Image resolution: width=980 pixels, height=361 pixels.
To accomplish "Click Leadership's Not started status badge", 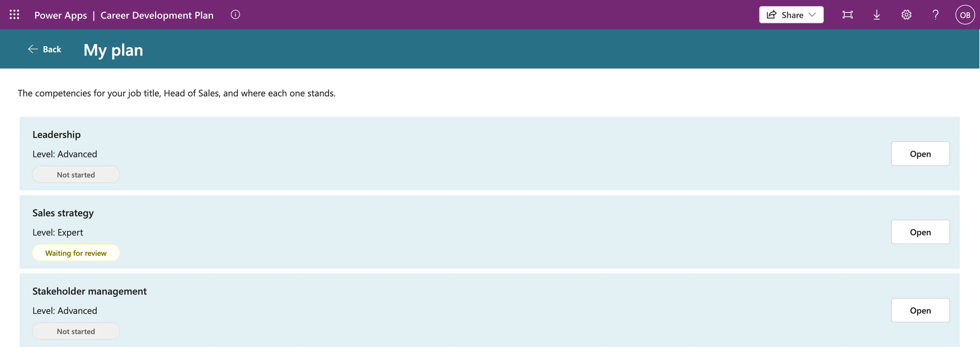I will tap(76, 175).
